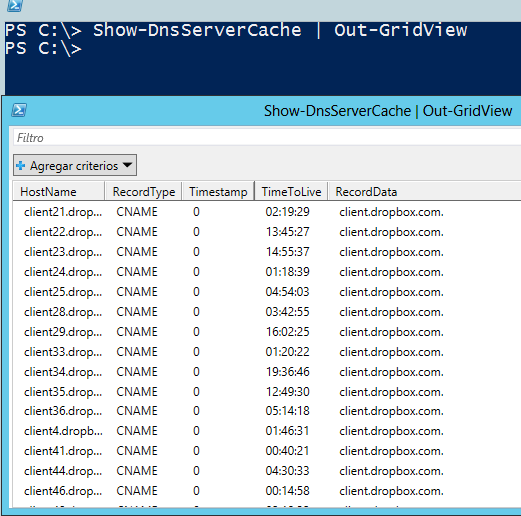
Task: Click the Show-DnsServerCache command line in the PowerShell console
Action: [x=236, y=30]
